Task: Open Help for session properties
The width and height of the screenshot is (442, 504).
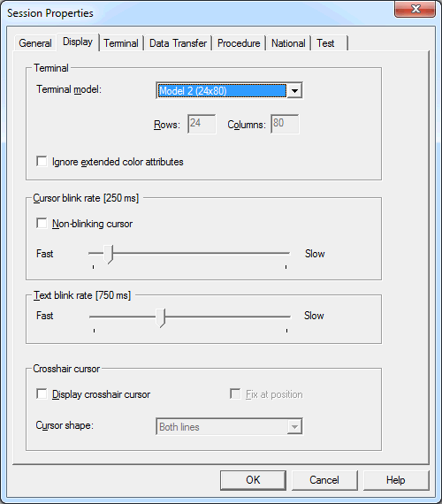Action: (x=396, y=480)
